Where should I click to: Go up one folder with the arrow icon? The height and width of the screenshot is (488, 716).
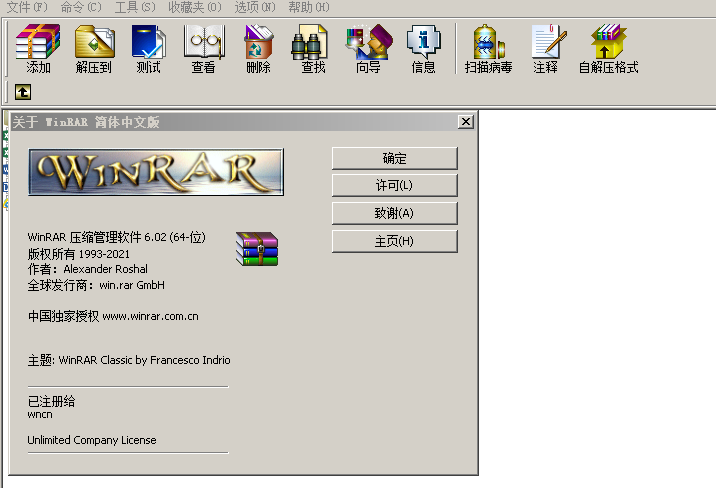click(x=23, y=92)
